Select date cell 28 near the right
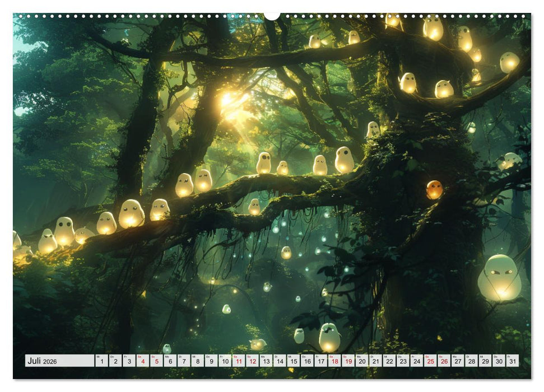 pyautogui.click(x=472, y=362)
